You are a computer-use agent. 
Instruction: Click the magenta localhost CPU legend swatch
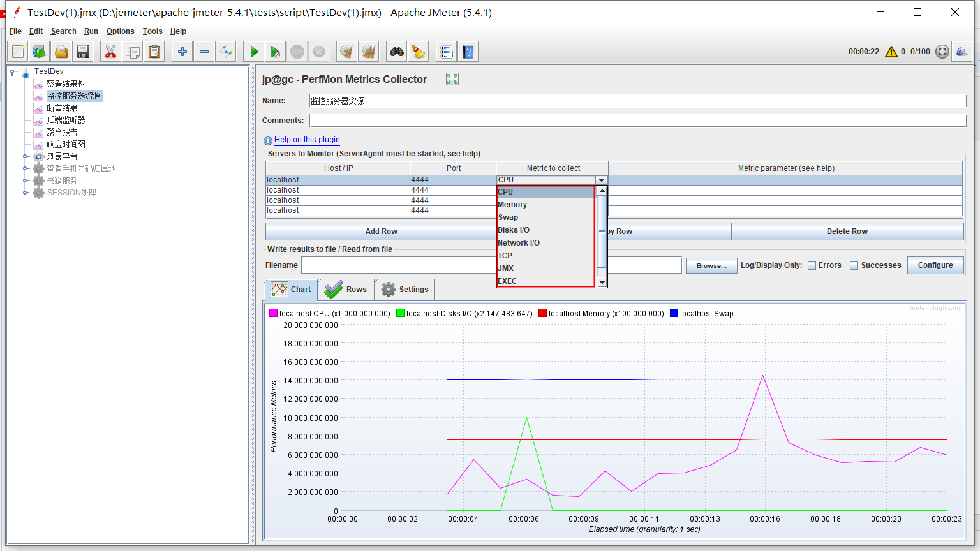(273, 313)
